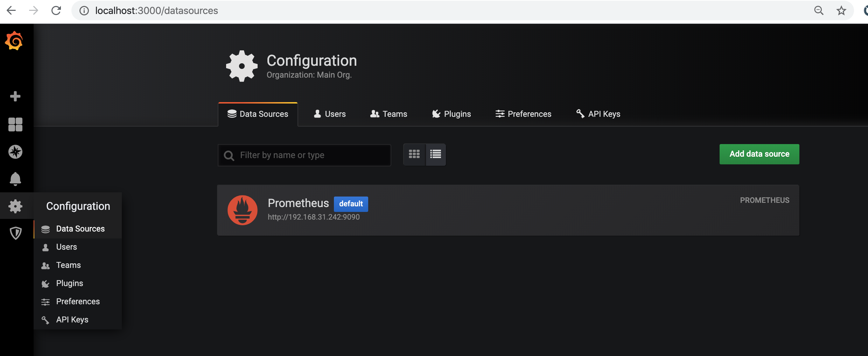Image resolution: width=868 pixels, height=356 pixels.
Task: Click the browser address bar URL
Action: point(156,11)
